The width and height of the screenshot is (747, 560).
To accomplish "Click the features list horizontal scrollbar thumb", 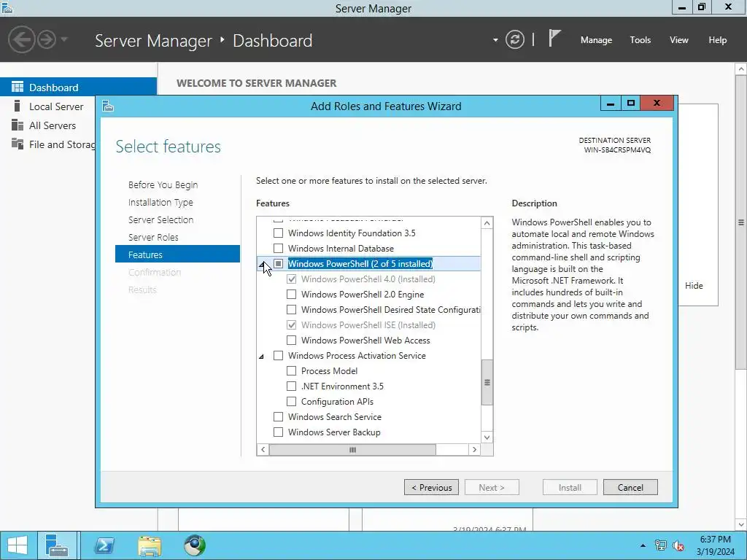I will click(x=352, y=449).
